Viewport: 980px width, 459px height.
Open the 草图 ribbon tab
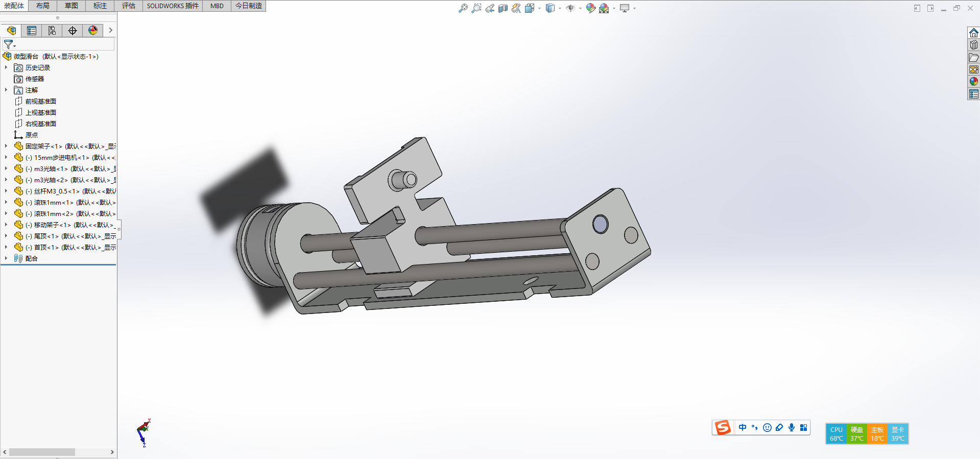pos(71,6)
